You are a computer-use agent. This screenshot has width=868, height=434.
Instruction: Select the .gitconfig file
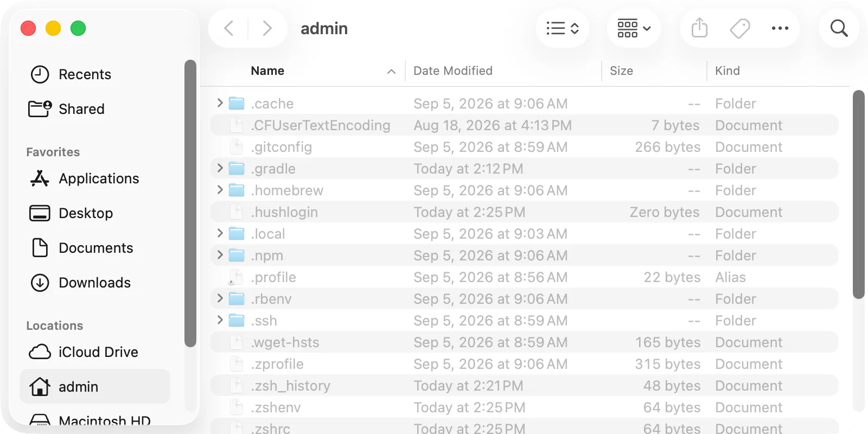tap(525, 147)
